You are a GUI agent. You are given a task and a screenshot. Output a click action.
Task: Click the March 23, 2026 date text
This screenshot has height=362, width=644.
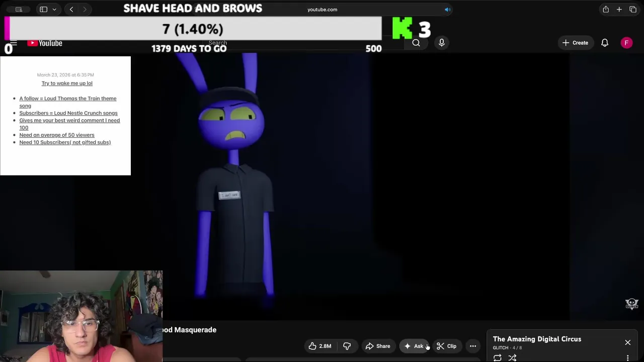[65, 75]
